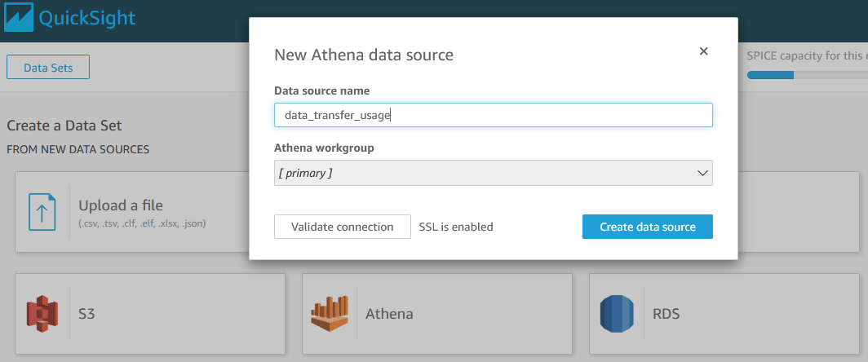Click the RDS tile label text
Viewport: 868px width, 362px height.
click(x=666, y=313)
